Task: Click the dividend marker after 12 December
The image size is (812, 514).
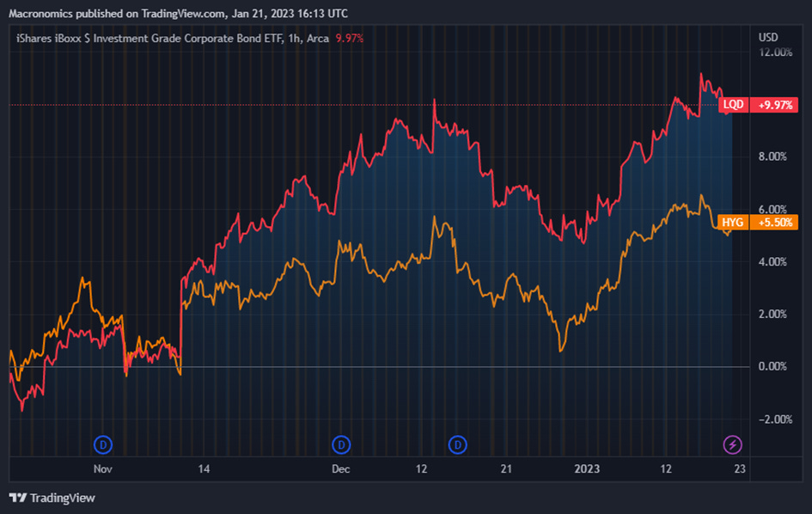Action: click(x=457, y=444)
